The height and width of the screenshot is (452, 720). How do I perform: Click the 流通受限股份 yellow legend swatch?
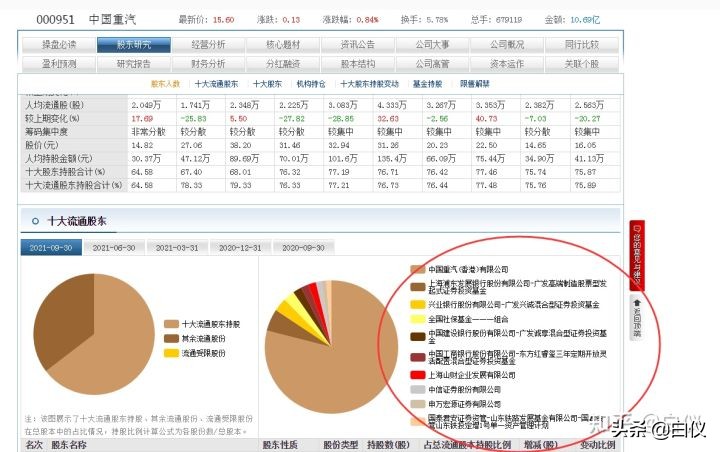(x=171, y=353)
